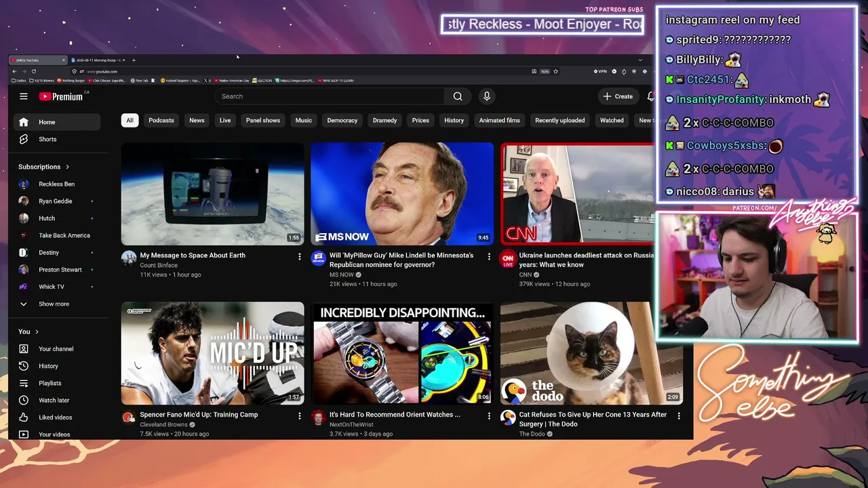Open Your channel in the sidebar
This screenshot has width=868, height=488.
(x=56, y=349)
